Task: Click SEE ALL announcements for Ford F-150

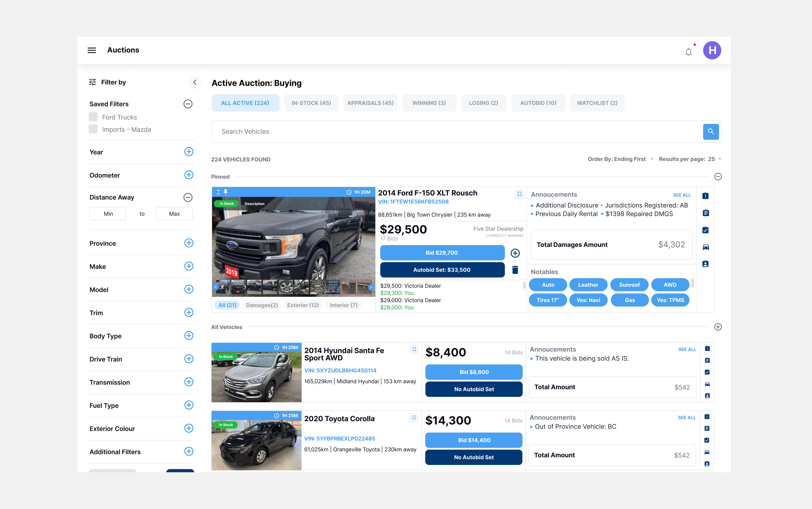Action: point(681,195)
